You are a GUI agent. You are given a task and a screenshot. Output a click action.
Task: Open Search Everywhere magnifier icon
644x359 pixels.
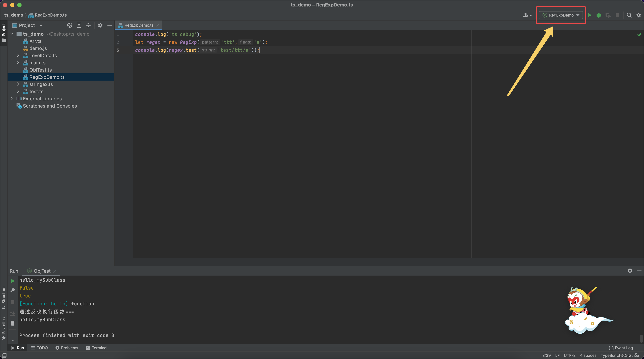tap(629, 15)
